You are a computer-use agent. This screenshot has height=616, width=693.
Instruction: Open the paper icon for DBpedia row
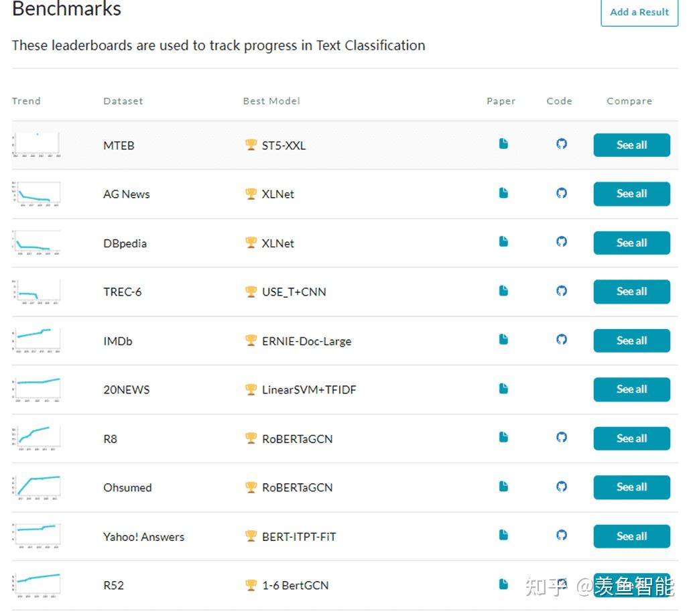tap(503, 241)
